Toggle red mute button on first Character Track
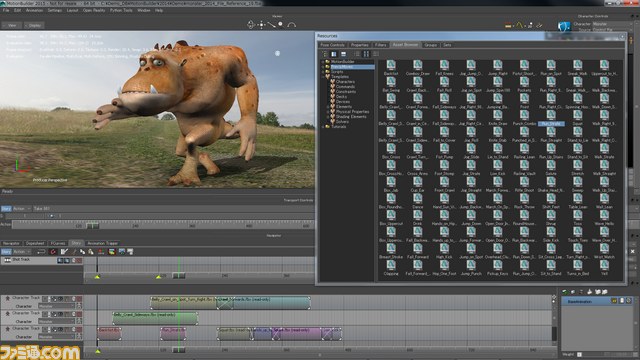The height and width of the screenshot is (360, 640). pyautogui.click(x=79, y=299)
